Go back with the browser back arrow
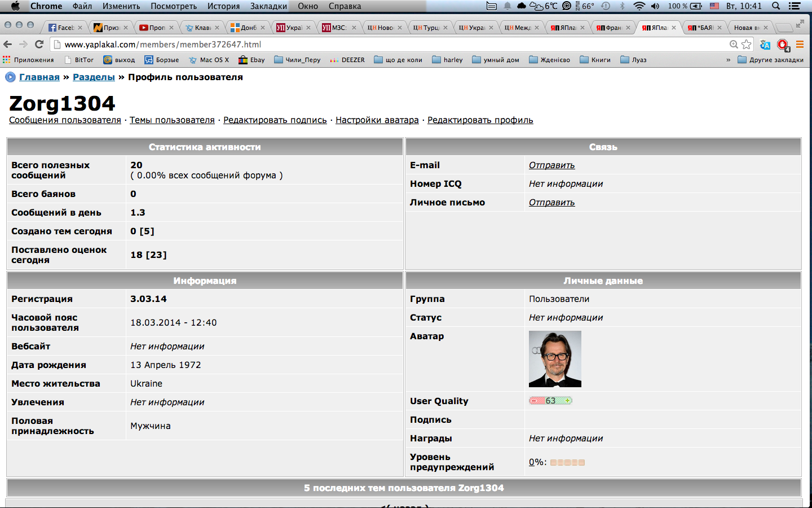 (x=7, y=44)
